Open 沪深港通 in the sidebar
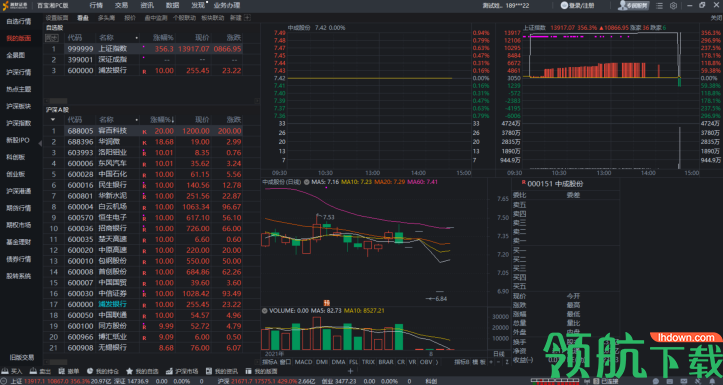 [18, 191]
